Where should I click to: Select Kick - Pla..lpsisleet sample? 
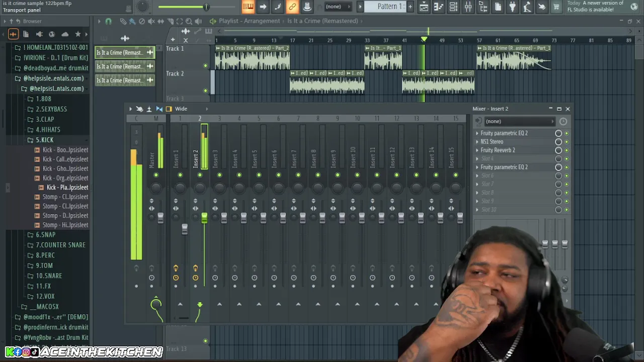67,187
